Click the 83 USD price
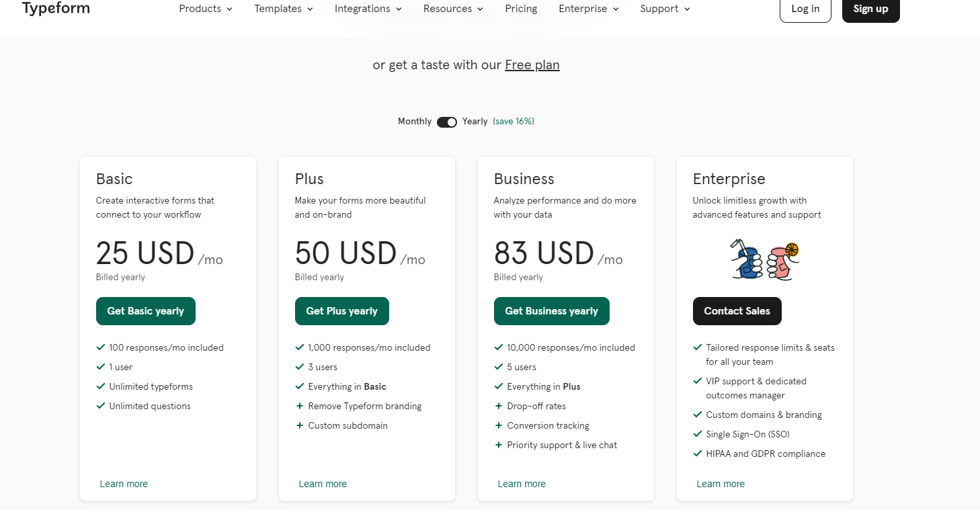 tap(544, 253)
